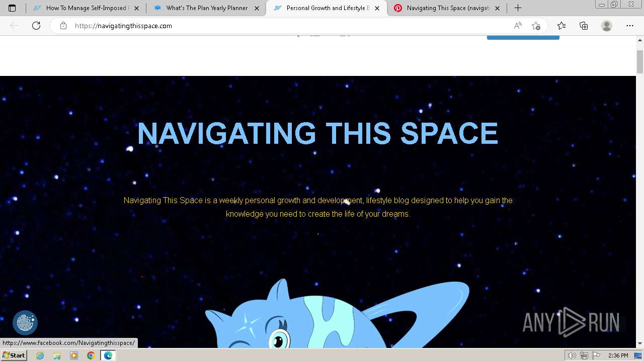Open a new browser tab
This screenshot has width=644, height=362.
(x=518, y=8)
